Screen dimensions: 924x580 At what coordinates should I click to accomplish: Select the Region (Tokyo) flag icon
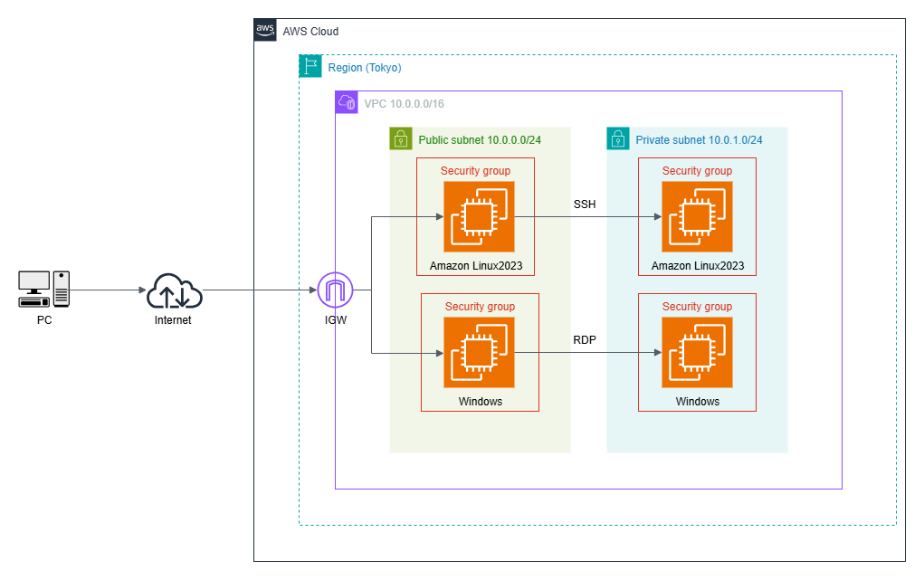pyautogui.click(x=310, y=65)
